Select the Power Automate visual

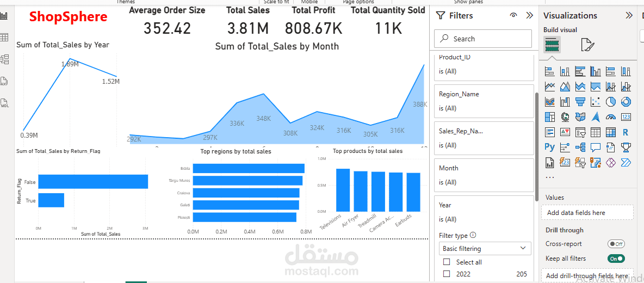626,162
